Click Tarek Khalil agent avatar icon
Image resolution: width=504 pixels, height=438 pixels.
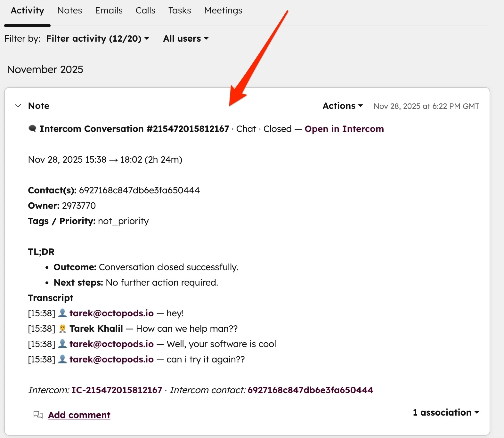pyautogui.click(x=62, y=328)
